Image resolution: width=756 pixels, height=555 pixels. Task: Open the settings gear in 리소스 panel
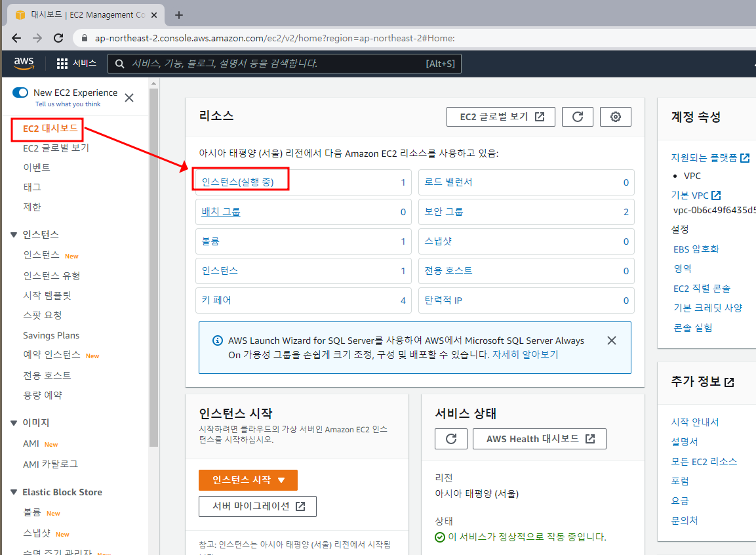615,116
